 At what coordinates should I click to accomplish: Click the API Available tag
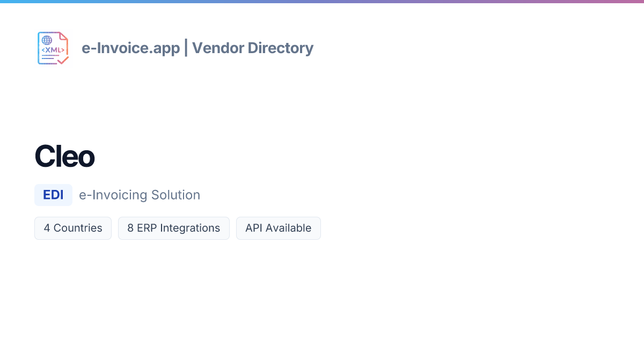point(279,228)
